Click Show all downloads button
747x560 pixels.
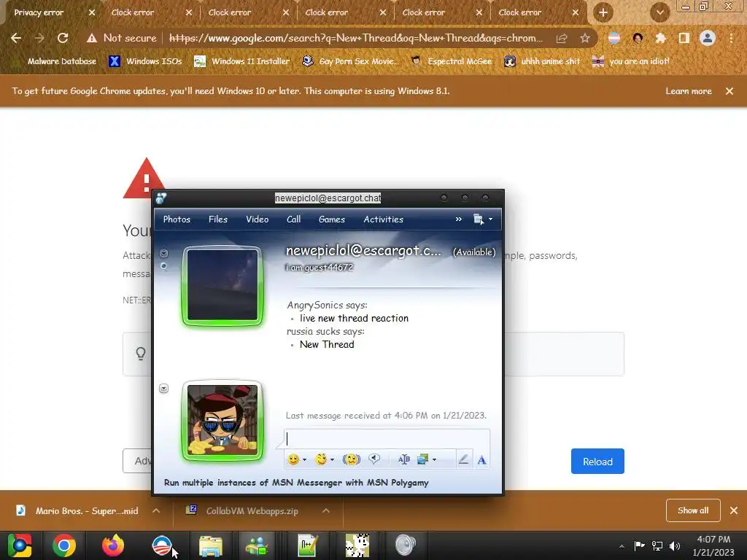693,510
